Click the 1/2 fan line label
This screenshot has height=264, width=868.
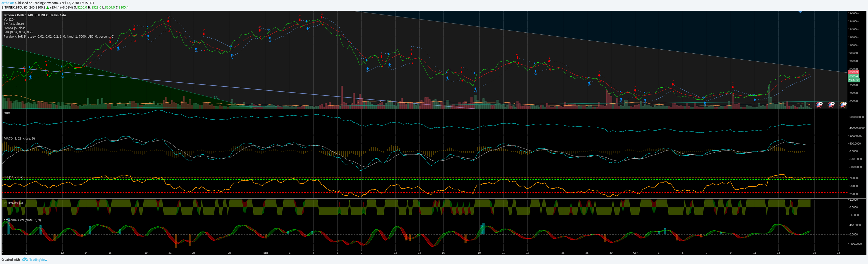[216, 98]
